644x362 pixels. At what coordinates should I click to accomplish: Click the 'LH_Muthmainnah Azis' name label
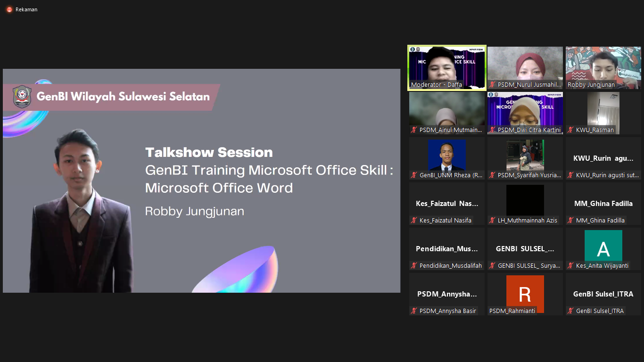[x=528, y=221]
